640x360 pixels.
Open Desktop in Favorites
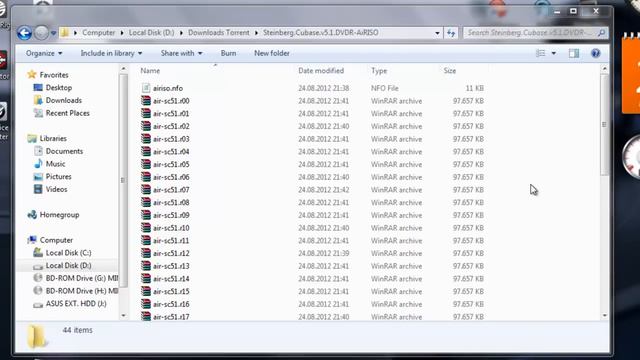(x=59, y=87)
